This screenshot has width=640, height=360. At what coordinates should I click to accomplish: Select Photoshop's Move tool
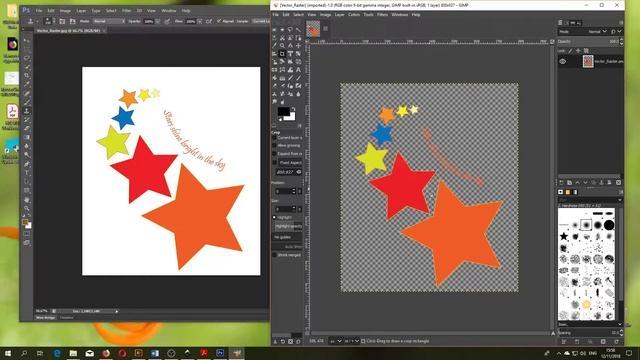(27, 41)
